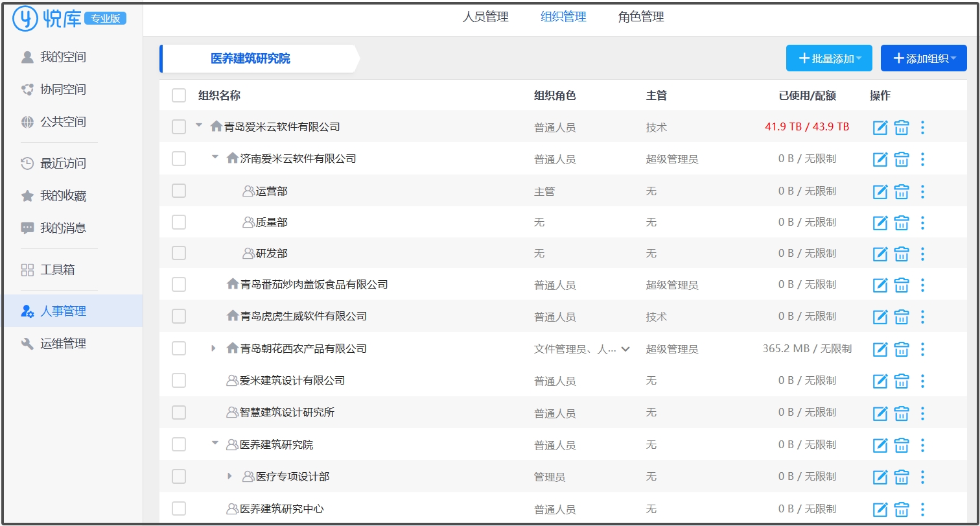Viewport: 980px width, 526px height.
Task: Edit 爱米建筑设计有限公司 row
Action: pyautogui.click(x=880, y=381)
